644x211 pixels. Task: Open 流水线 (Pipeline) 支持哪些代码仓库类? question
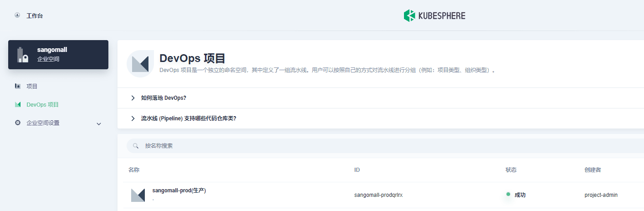point(189,118)
